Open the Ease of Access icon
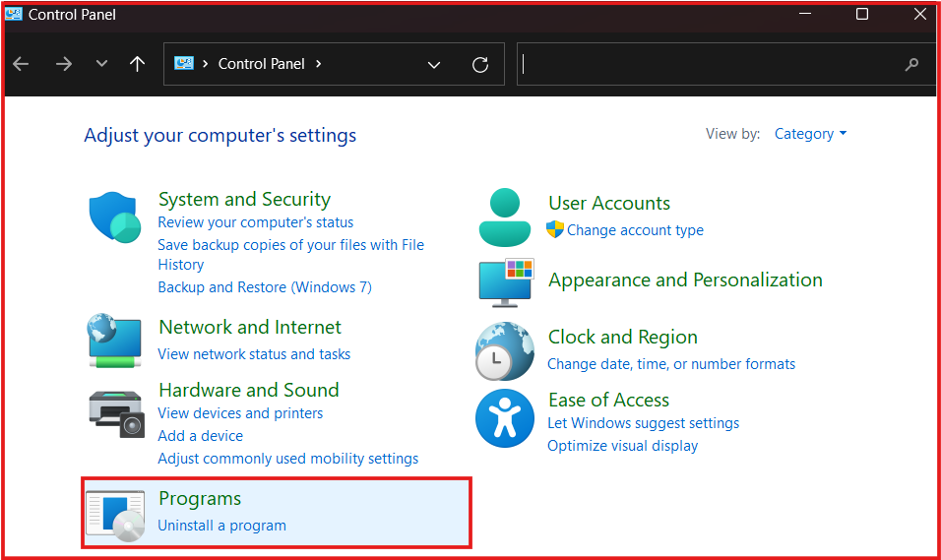 (x=505, y=418)
